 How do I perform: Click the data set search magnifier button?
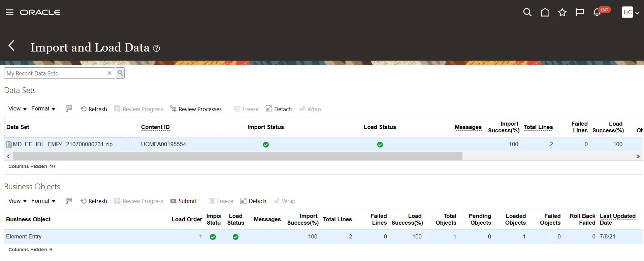coord(120,73)
